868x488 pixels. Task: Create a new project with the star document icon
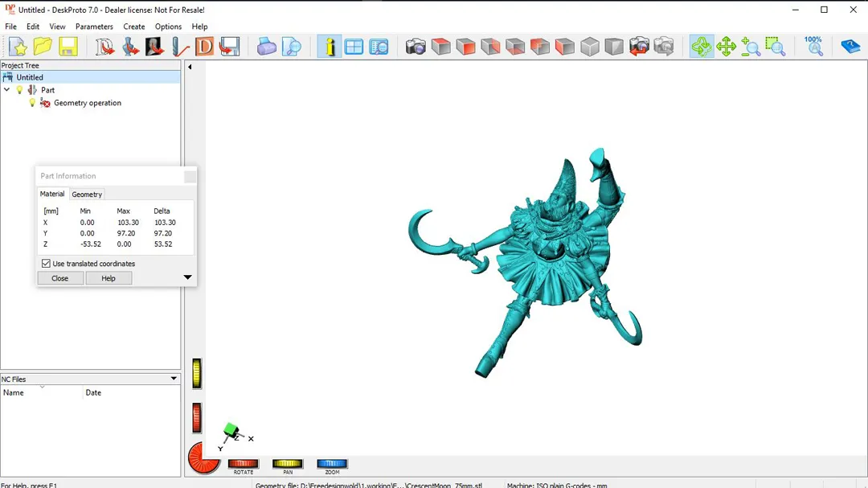(x=18, y=47)
